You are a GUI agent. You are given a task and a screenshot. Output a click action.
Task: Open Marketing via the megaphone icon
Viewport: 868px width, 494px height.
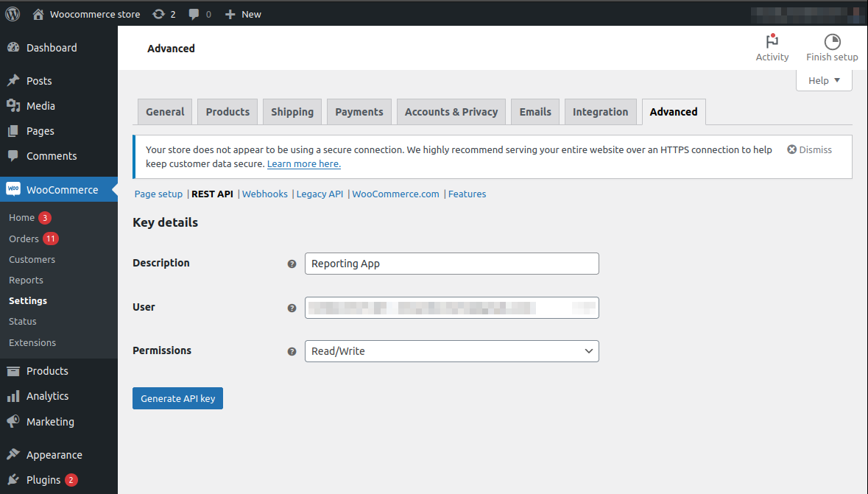click(x=15, y=421)
